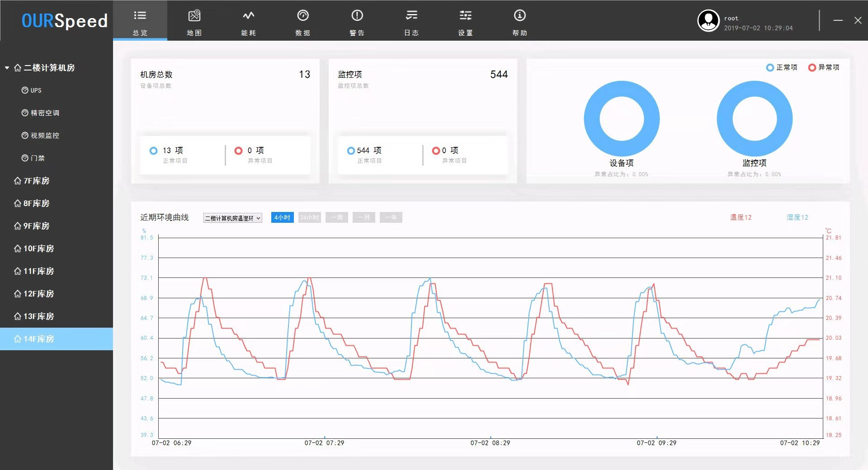Open the 能耗 energy consumption icon

click(x=249, y=16)
